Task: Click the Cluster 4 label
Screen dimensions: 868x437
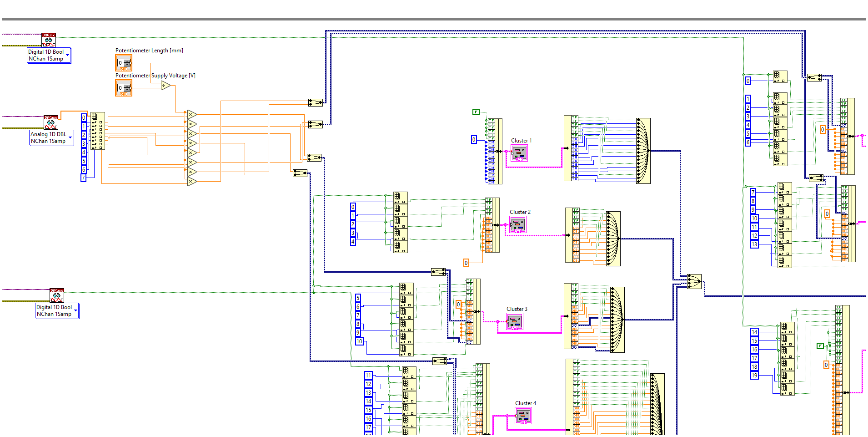Action: (x=526, y=403)
